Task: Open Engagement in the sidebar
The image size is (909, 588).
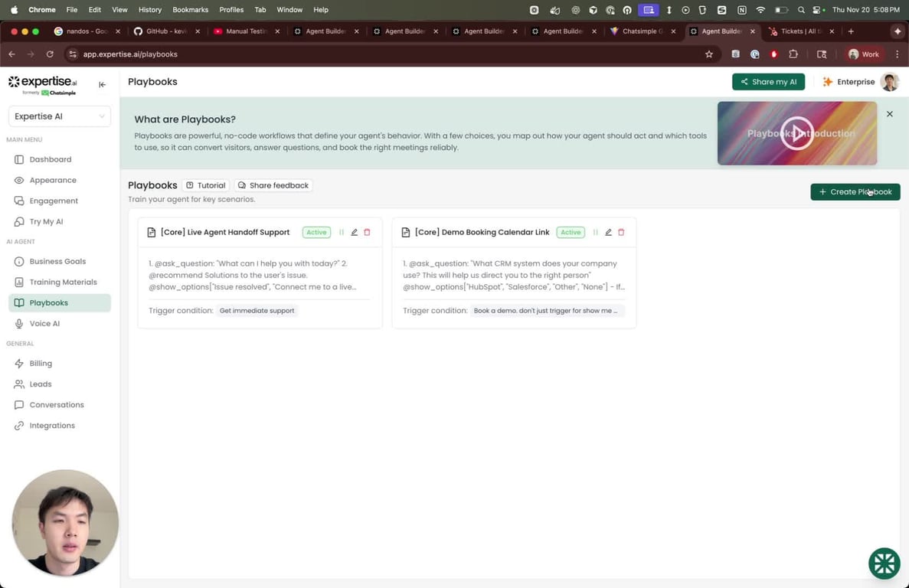Action: tap(60, 201)
